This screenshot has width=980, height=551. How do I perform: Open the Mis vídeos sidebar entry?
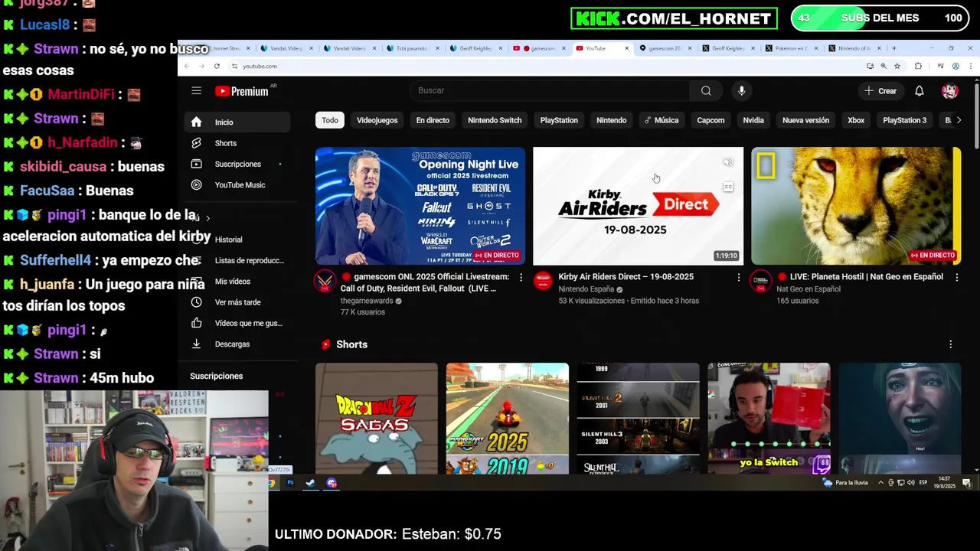237,282
